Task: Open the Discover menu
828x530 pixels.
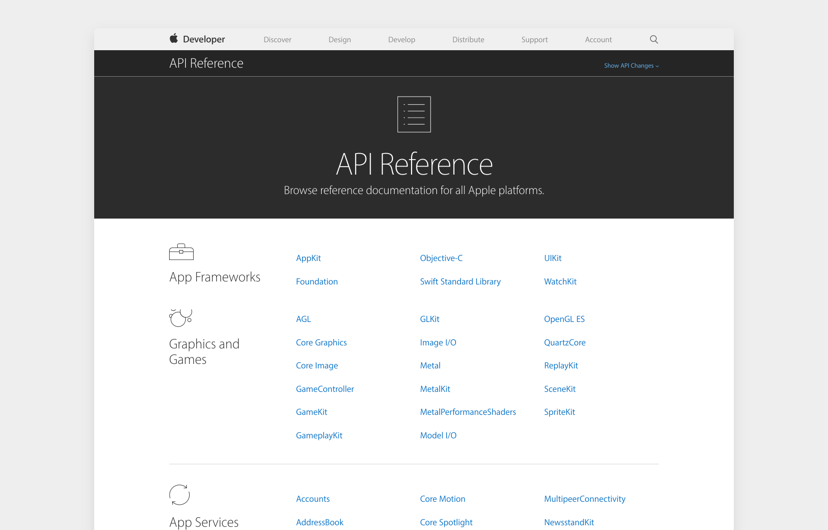Action: pos(277,40)
